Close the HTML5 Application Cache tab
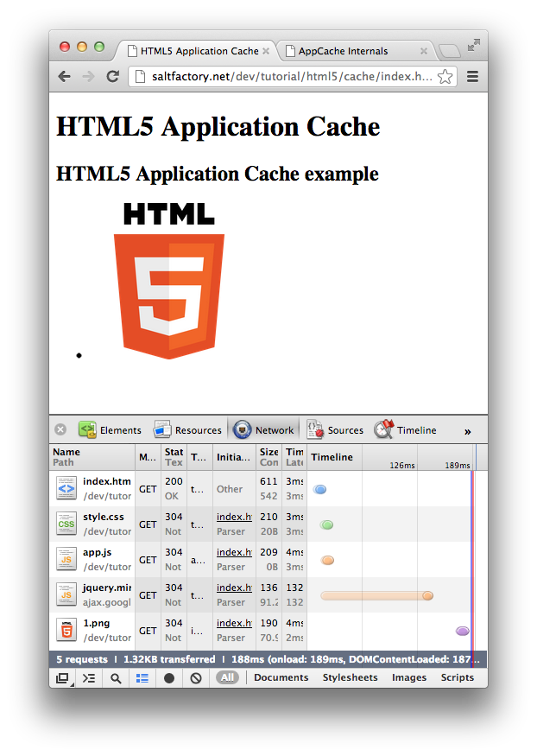 [x=266, y=51]
